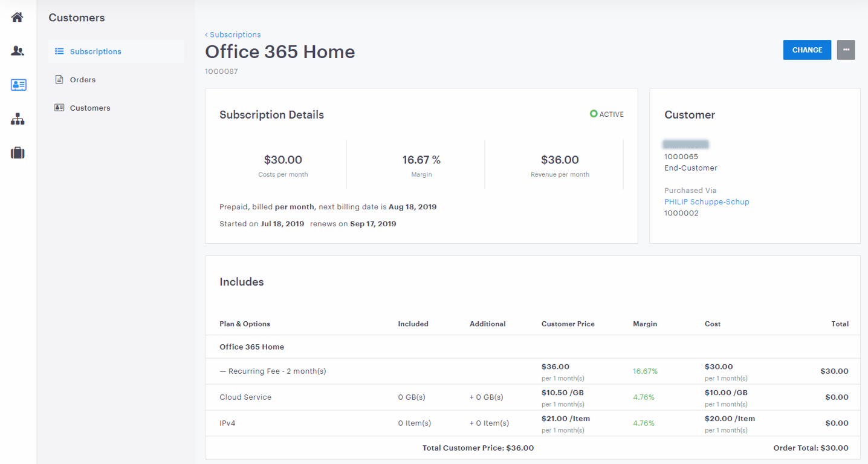This screenshot has height=464, width=868.
Task: Click the $30.00 costs per month value
Action: tap(283, 160)
